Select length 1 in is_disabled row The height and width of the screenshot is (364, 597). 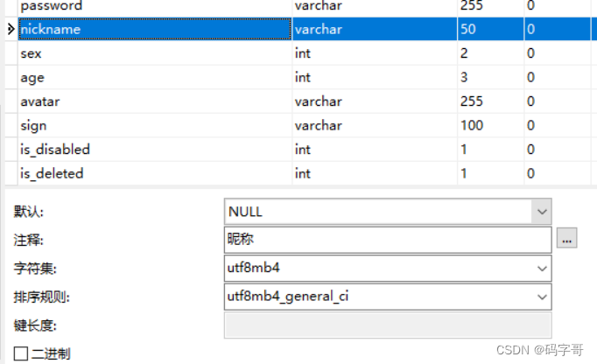click(x=490, y=150)
